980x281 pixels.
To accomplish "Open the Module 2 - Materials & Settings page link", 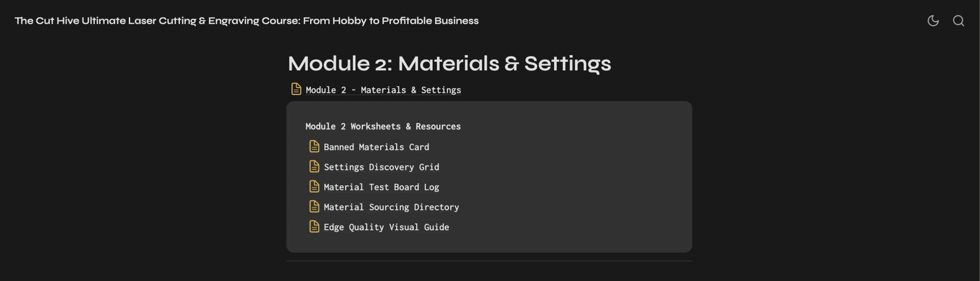I will 383,90.
